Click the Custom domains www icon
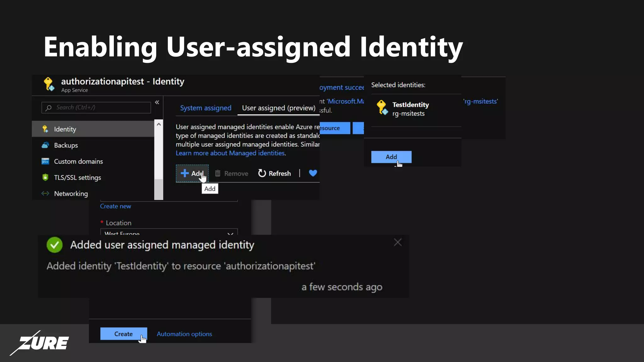Image resolution: width=644 pixels, height=362 pixels. [45, 161]
